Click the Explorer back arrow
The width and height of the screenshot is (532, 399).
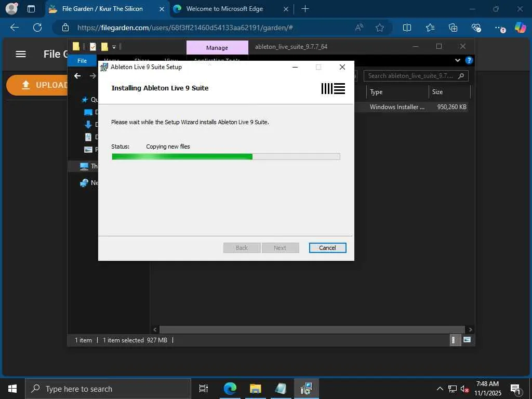[77, 76]
